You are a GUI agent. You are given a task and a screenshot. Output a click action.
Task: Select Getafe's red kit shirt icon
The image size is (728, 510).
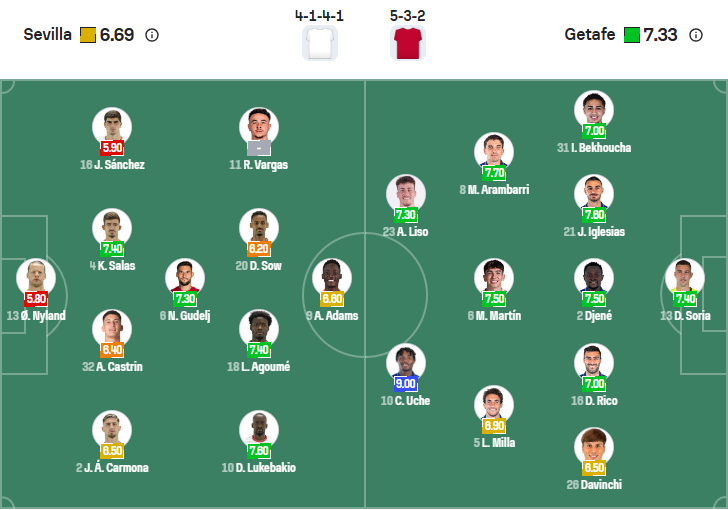pyautogui.click(x=407, y=44)
